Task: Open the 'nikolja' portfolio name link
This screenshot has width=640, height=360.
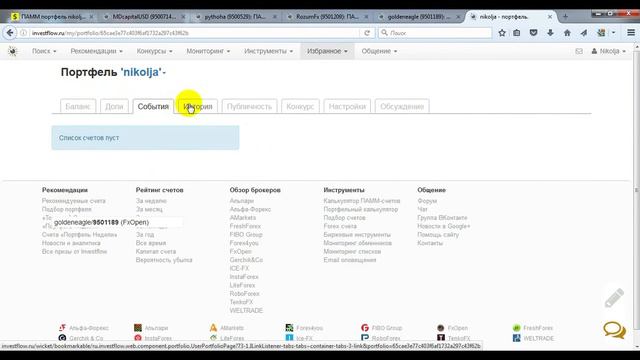Action: pos(141,72)
